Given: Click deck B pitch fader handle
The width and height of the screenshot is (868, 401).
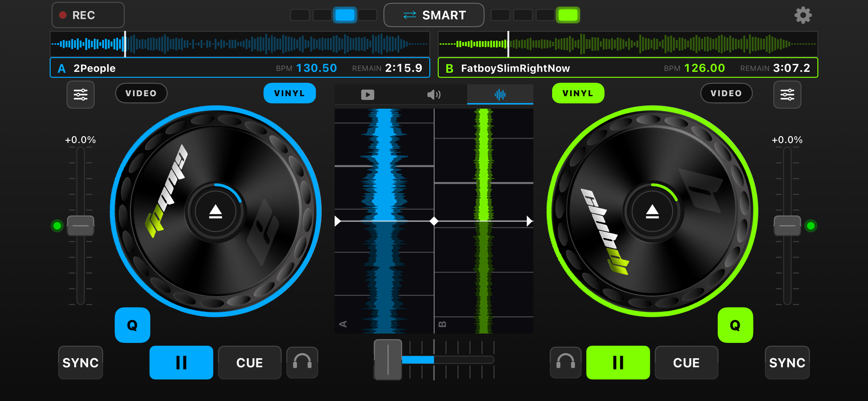Looking at the screenshot, I should 787,225.
